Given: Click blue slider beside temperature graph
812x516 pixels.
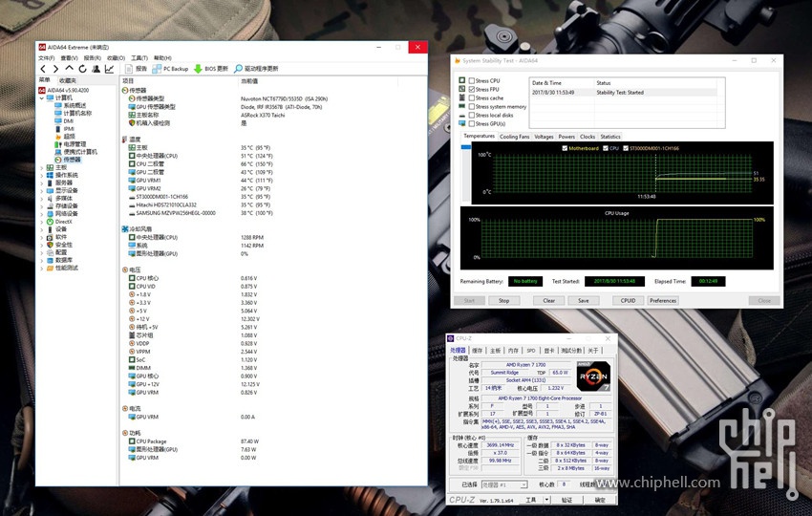Looking at the screenshot, I should (465, 147).
